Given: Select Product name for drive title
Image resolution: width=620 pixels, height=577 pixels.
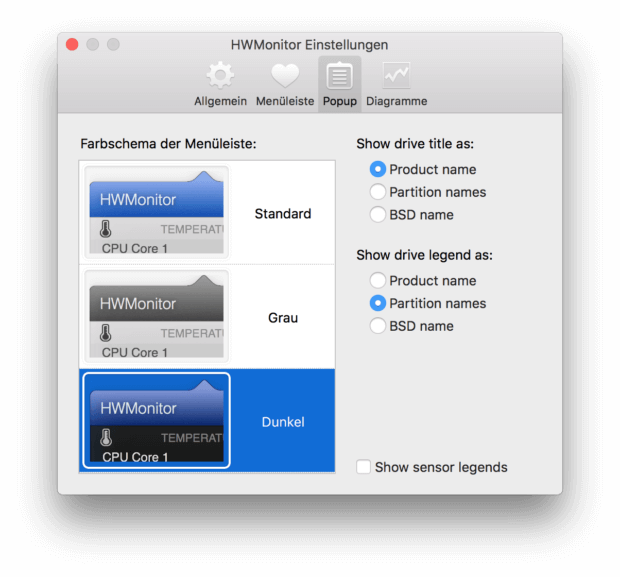Looking at the screenshot, I should click(378, 170).
